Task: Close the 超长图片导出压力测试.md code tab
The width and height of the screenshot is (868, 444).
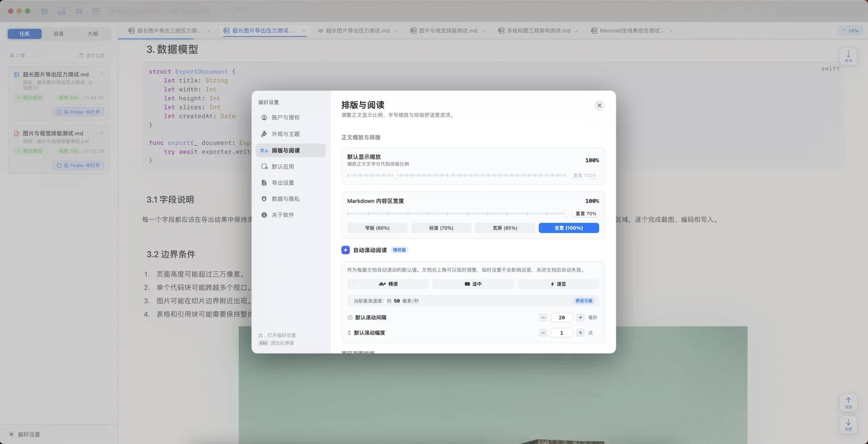Action: [x=396, y=31]
